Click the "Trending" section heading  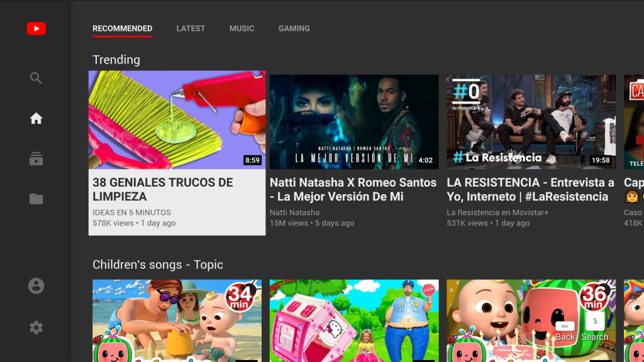tap(116, 60)
